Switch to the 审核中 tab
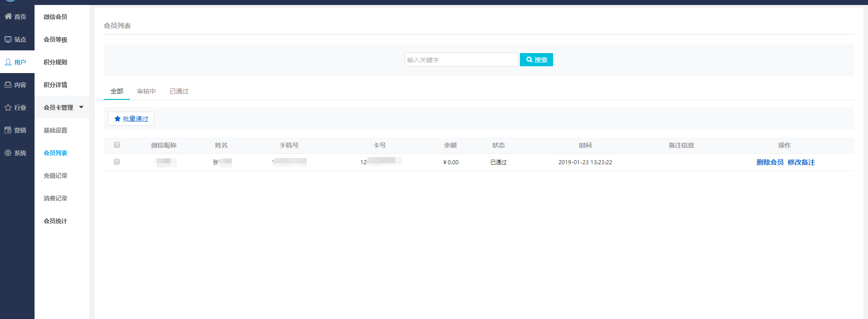Image resolution: width=868 pixels, height=319 pixels. [146, 91]
